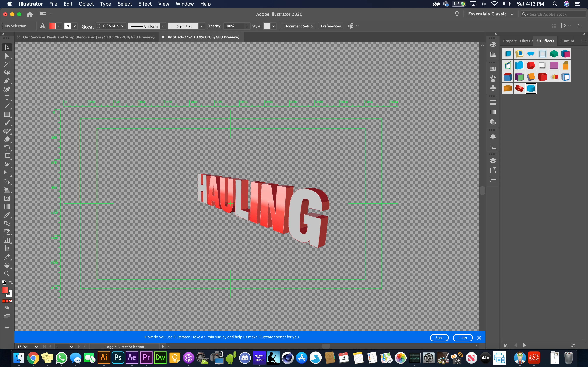The width and height of the screenshot is (588, 367).
Task: Reset to default fill and stroke
Action: coord(4,283)
